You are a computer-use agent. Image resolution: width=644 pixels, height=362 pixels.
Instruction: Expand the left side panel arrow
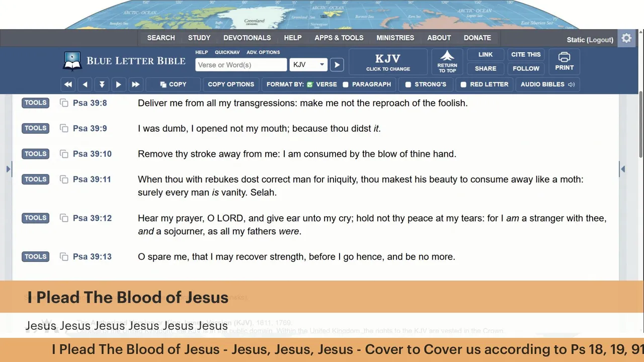pos(8,169)
